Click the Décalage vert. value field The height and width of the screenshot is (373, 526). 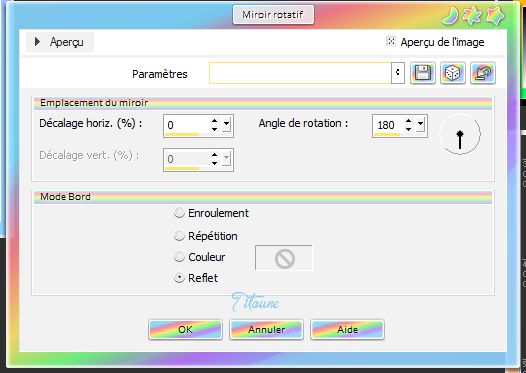(x=187, y=159)
